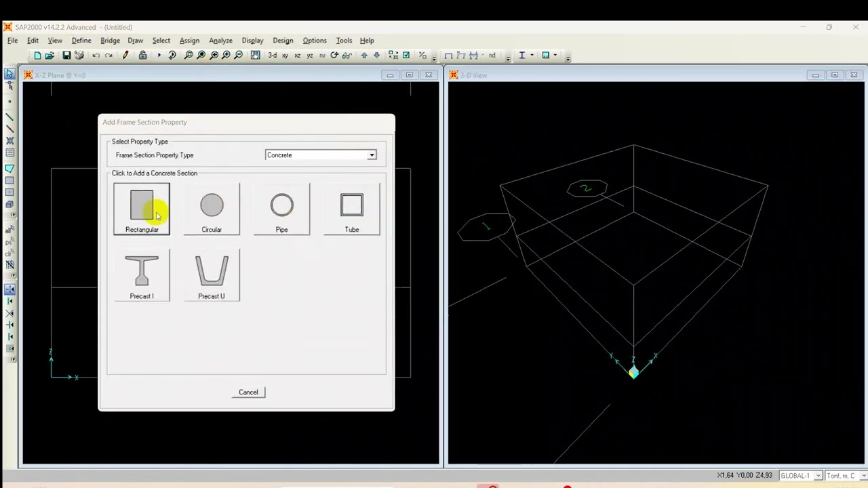Choose the Tube section shape
This screenshot has height=488, width=868.
(x=351, y=209)
